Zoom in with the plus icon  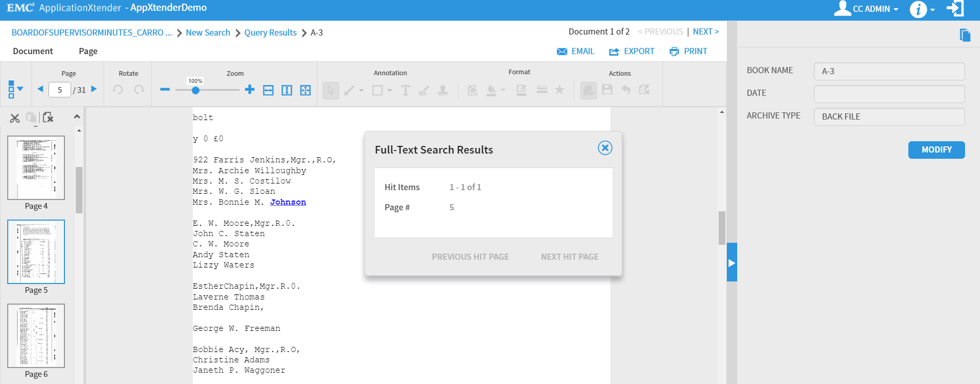[x=250, y=90]
